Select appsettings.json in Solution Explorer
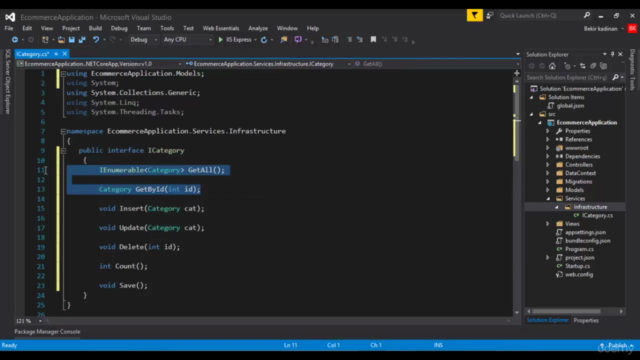The height and width of the screenshot is (360, 640). pyautogui.click(x=585, y=232)
